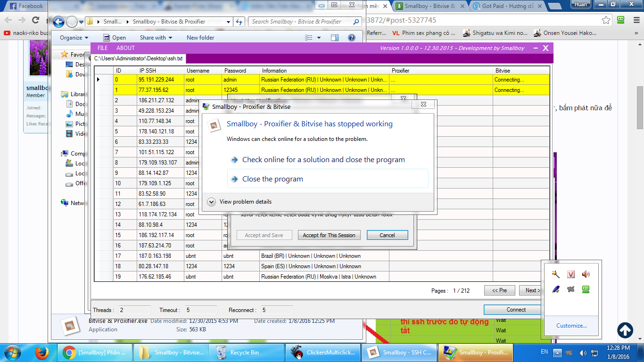Viewport: 644px width, 362px height.
Task: Open Smallboy - Proxifier taskbar item
Action: (x=476, y=353)
